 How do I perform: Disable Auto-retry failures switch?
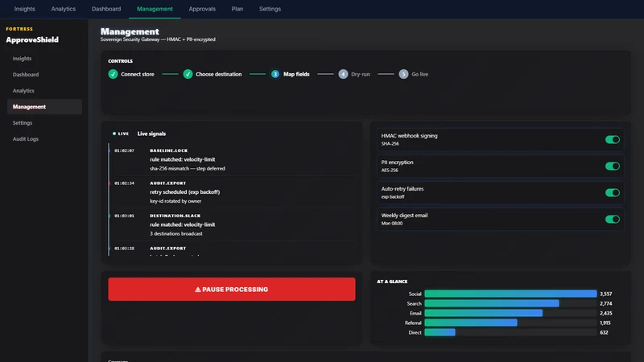tap(612, 192)
